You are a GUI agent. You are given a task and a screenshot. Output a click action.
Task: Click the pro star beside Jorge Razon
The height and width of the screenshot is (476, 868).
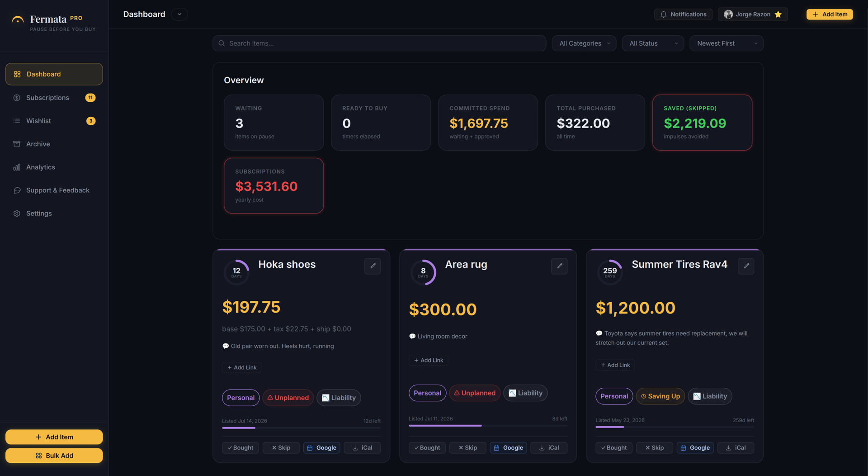click(778, 14)
